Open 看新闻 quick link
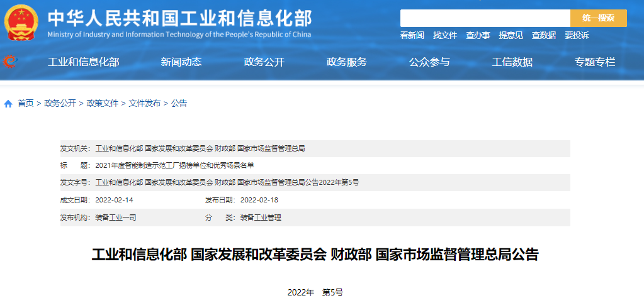 point(412,35)
